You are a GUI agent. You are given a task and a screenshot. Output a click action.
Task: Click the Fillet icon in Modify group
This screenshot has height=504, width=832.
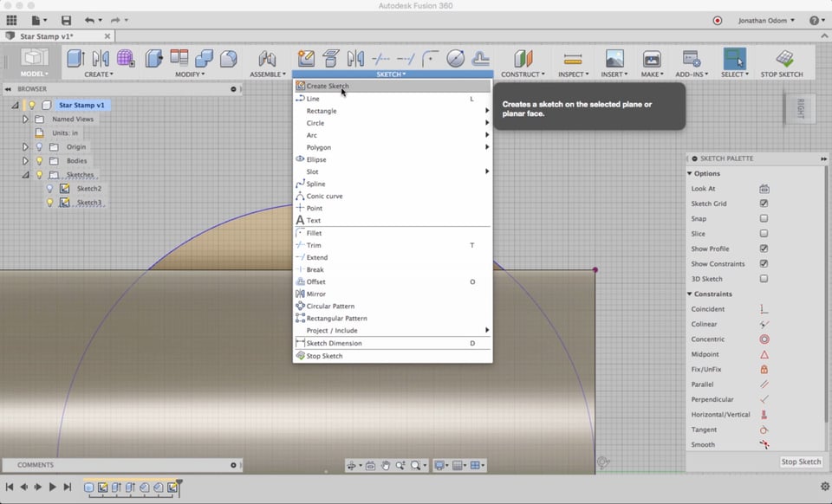[x=229, y=58]
